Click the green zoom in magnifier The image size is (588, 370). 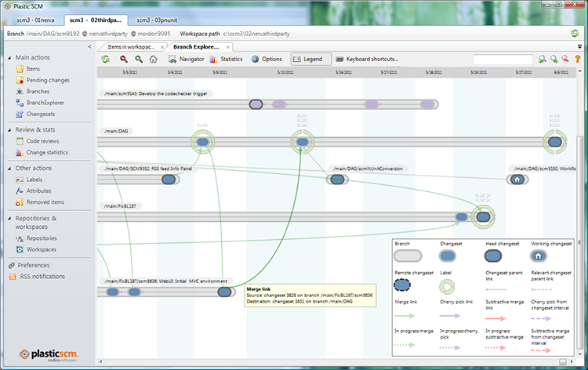pyautogui.click(x=139, y=60)
